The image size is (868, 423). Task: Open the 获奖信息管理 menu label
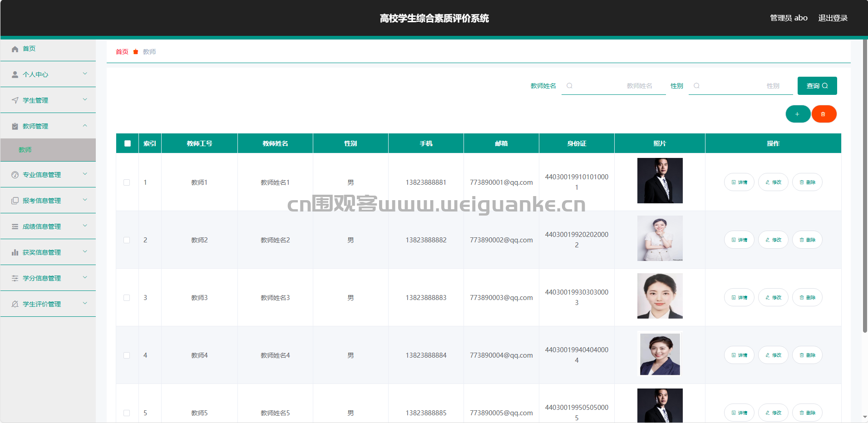[x=42, y=252]
